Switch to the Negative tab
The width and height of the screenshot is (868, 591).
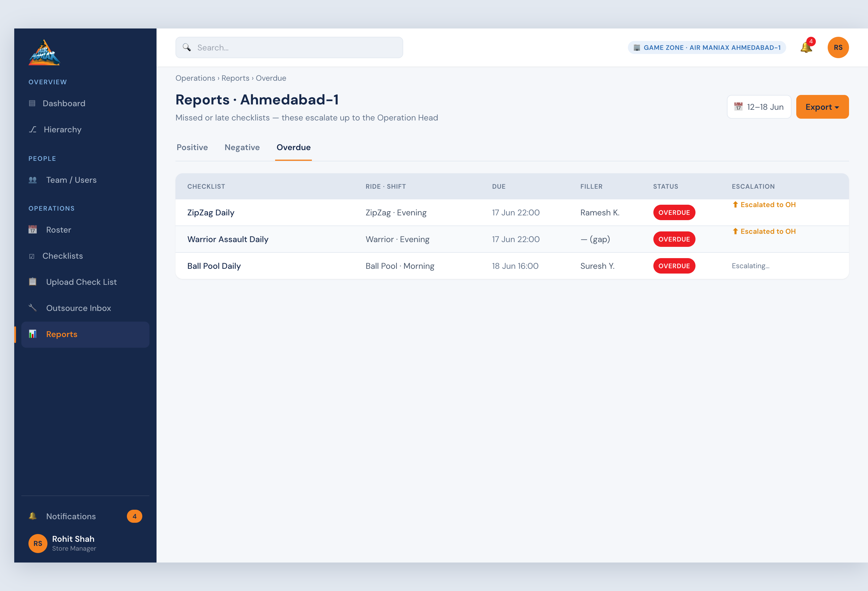tap(242, 147)
